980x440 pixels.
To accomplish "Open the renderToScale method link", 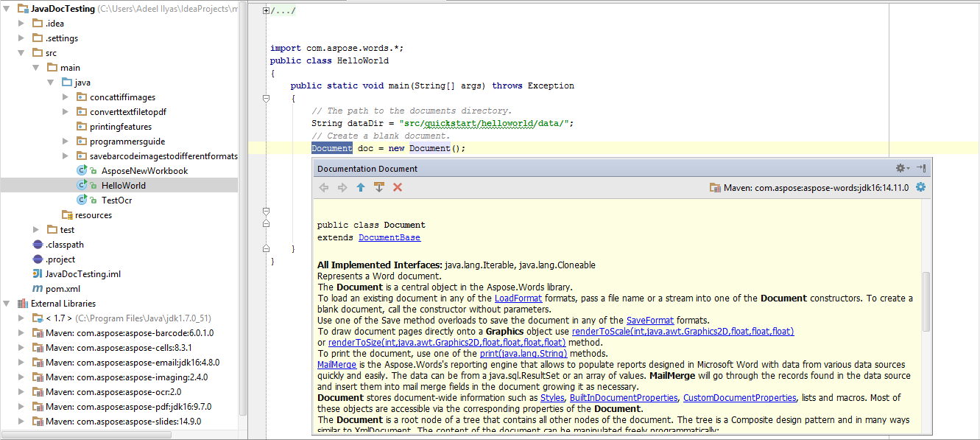I will pyautogui.click(x=683, y=332).
